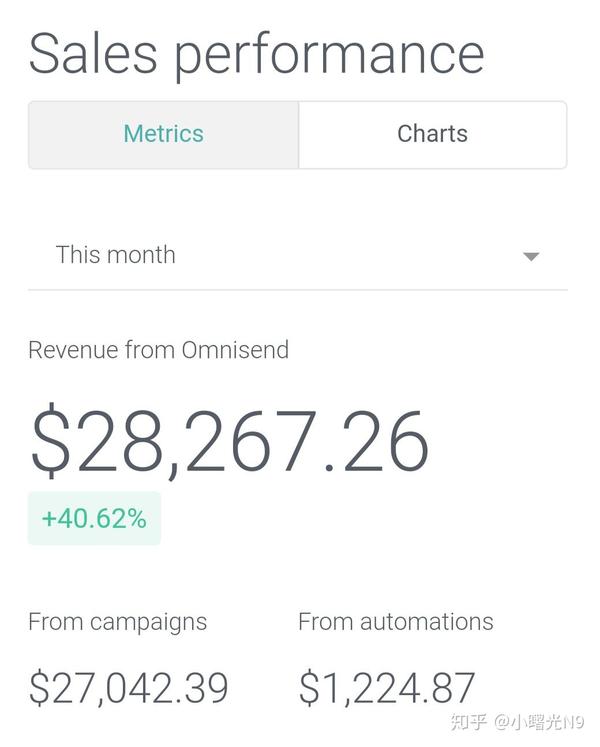600x747 pixels.
Task: Select the $1,224.87 automations revenue value
Action: click(387, 688)
